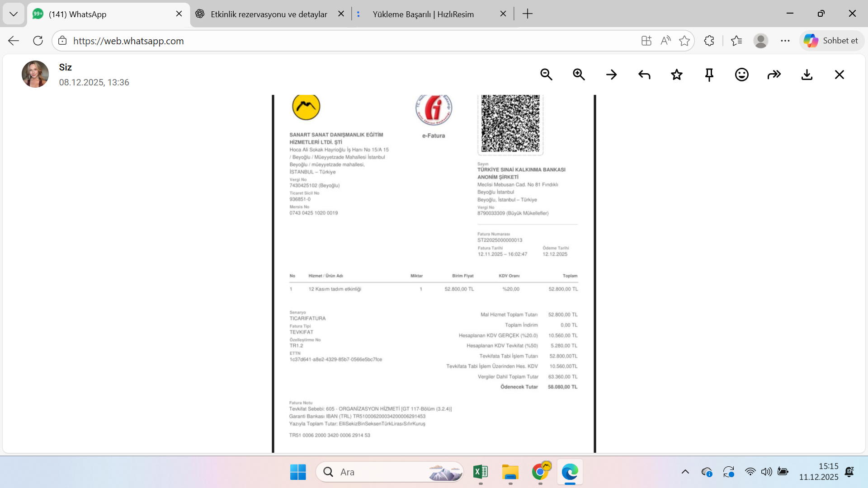The width and height of the screenshot is (868, 488).
Task: Open the battery status icon
Action: [x=783, y=472]
